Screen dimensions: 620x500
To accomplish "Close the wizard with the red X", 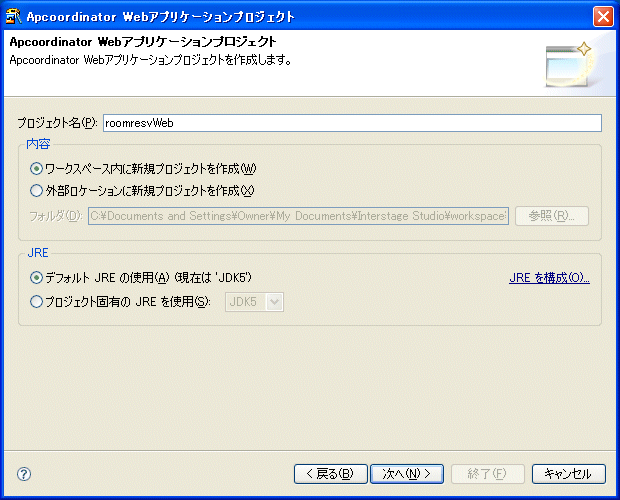I will (603, 17).
